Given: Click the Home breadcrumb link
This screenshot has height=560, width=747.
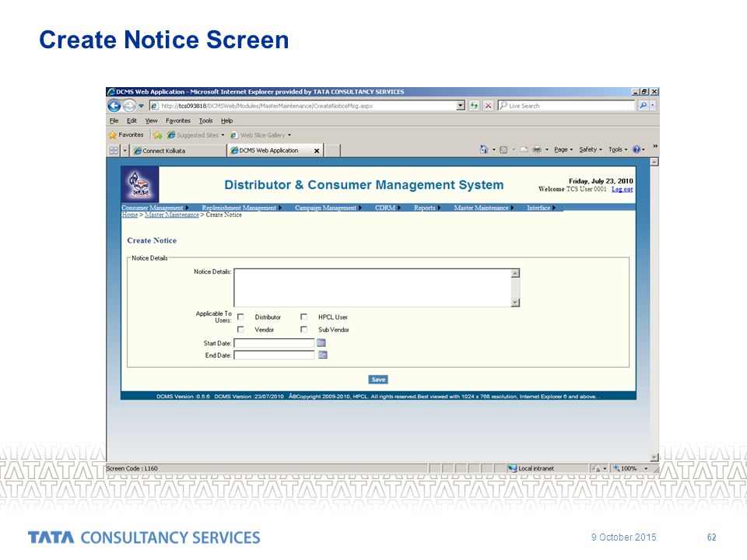Looking at the screenshot, I should (130, 215).
